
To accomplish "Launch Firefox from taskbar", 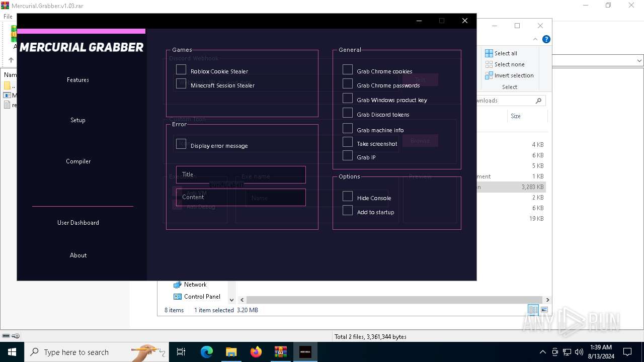I will (256, 352).
